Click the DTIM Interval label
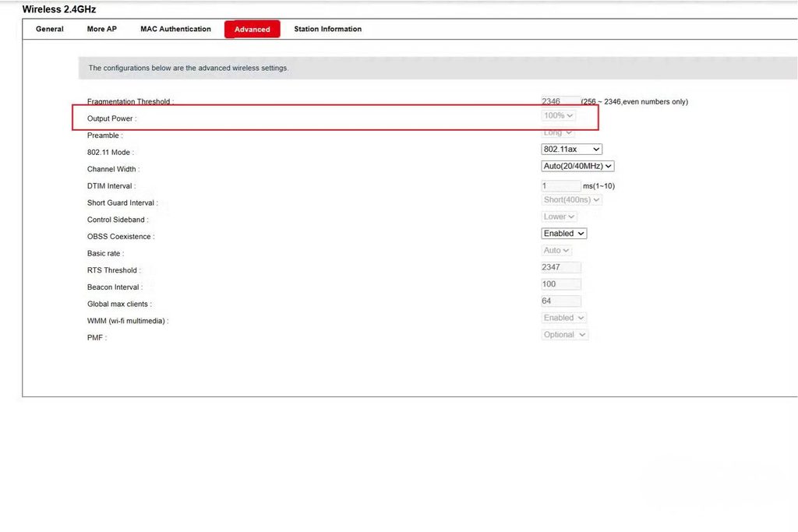 pyautogui.click(x=111, y=186)
